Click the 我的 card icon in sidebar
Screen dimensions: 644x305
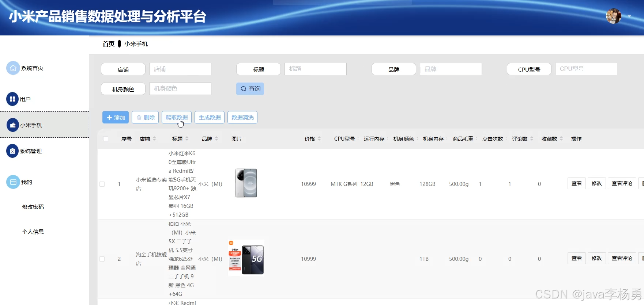coord(13,182)
